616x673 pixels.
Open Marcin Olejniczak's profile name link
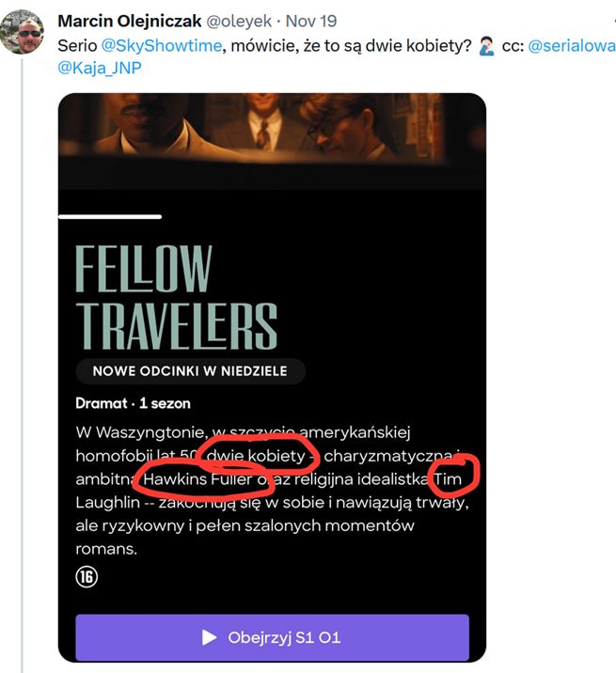tap(137, 21)
